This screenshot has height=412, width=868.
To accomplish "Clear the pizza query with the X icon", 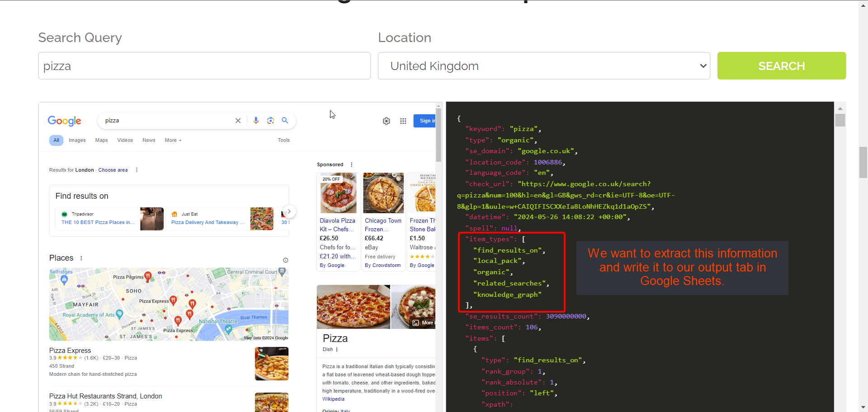I will point(238,121).
